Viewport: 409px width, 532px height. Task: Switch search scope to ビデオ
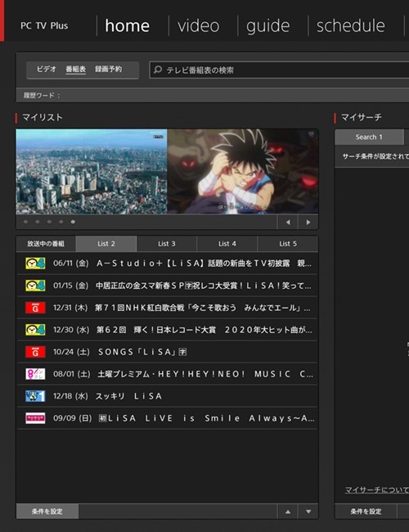click(47, 70)
